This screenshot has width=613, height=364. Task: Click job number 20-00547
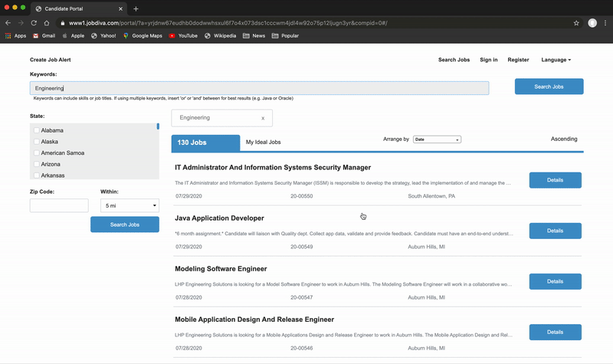[301, 297]
